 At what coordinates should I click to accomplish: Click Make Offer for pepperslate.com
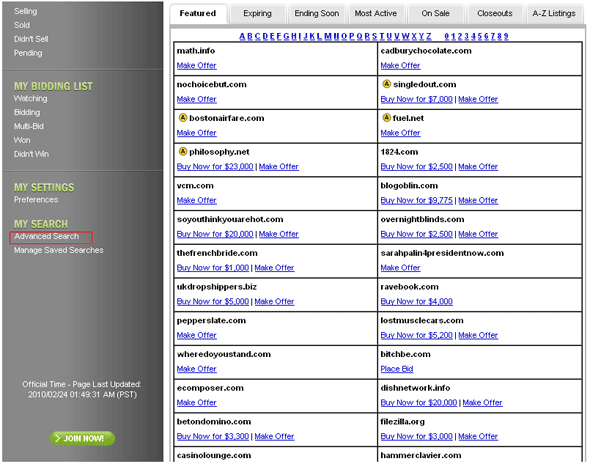tap(196, 335)
